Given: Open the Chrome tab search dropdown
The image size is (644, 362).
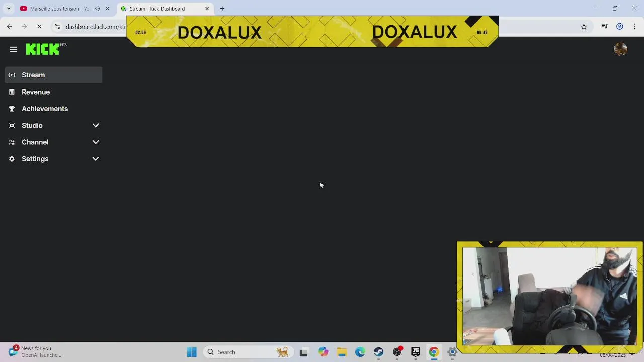Looking at the screenshot, I should 9,9.
